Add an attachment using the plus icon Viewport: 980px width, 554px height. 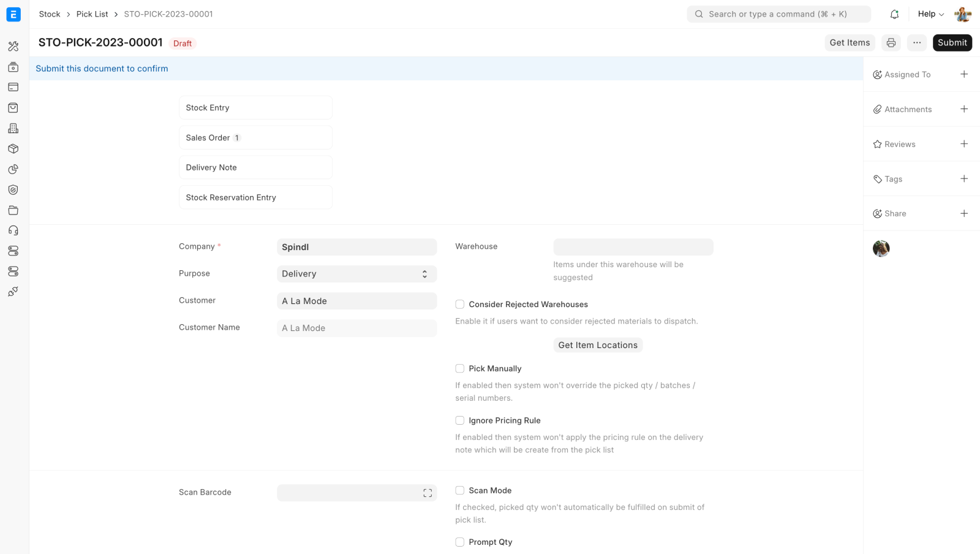coord(964,109)
